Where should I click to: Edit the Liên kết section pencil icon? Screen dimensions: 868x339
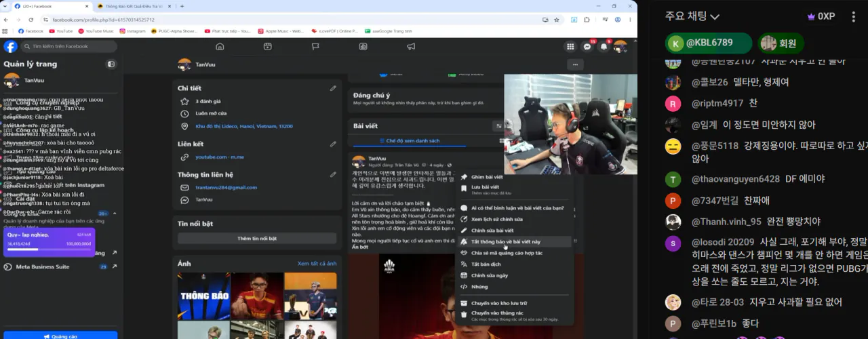coord(333,144)
